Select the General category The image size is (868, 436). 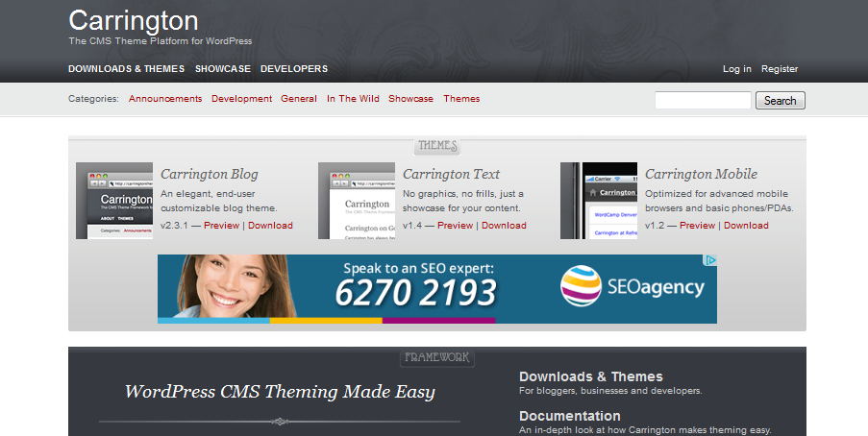298,99
